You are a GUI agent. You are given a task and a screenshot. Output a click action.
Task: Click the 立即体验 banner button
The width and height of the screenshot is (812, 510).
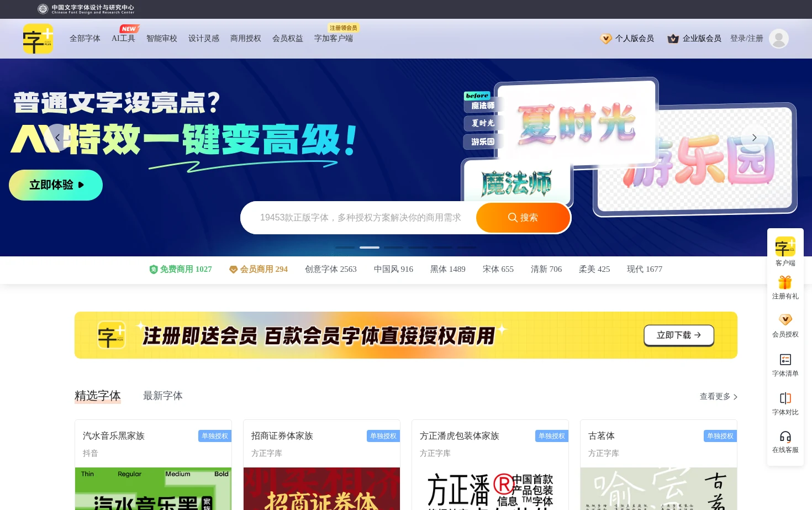[56, 185]
